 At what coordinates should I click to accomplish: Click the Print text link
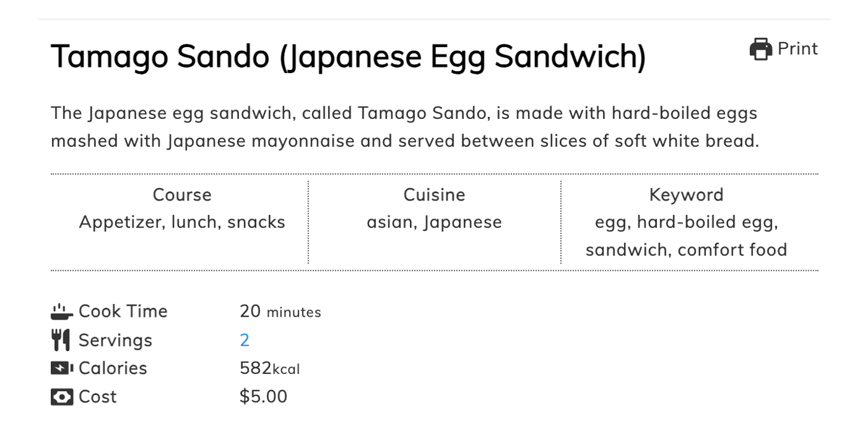[x=797, y=48]
